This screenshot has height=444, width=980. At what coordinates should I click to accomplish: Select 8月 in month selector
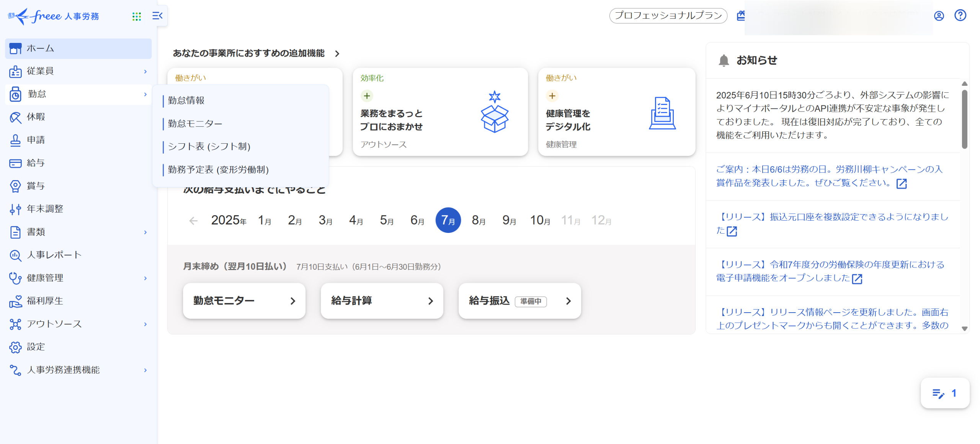click(479, 220)
